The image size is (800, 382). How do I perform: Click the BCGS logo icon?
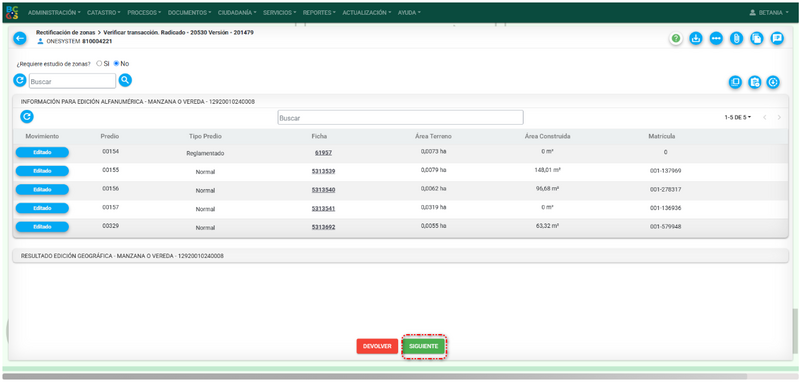pos(12,13)
